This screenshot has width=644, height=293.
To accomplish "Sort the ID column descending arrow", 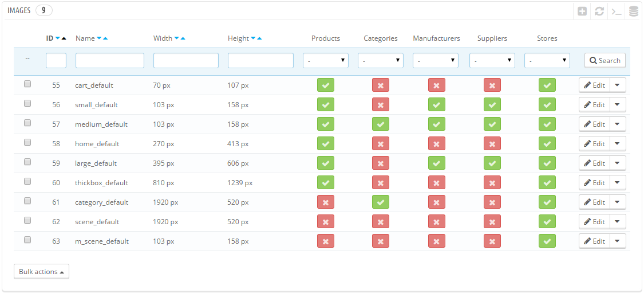I will click(x=57, y=38).
